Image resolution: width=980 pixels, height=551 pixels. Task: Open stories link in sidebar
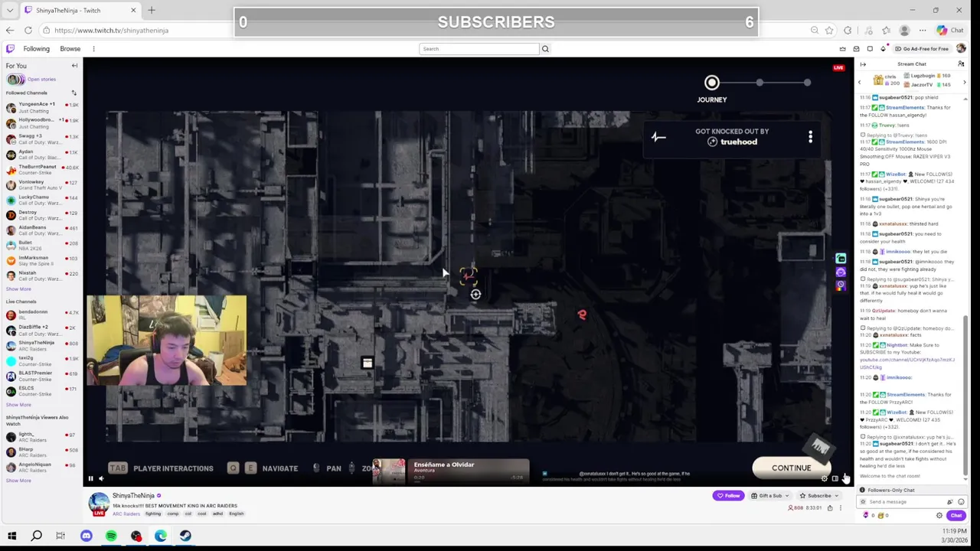[x=41, y=79]
